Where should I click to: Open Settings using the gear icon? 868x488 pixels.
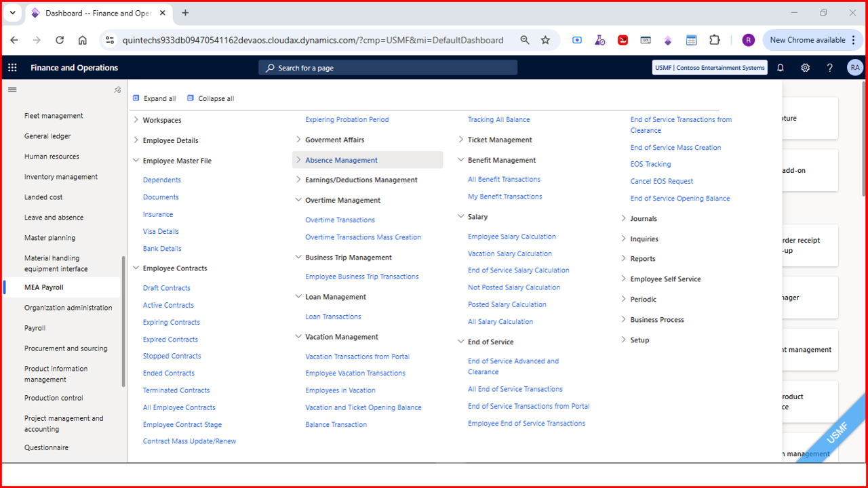click(805, 67)
